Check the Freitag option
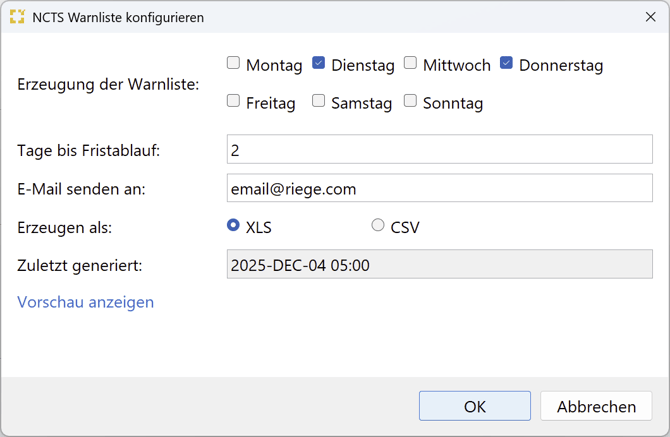This screenshot has width=670, height=437. point(234,101)
